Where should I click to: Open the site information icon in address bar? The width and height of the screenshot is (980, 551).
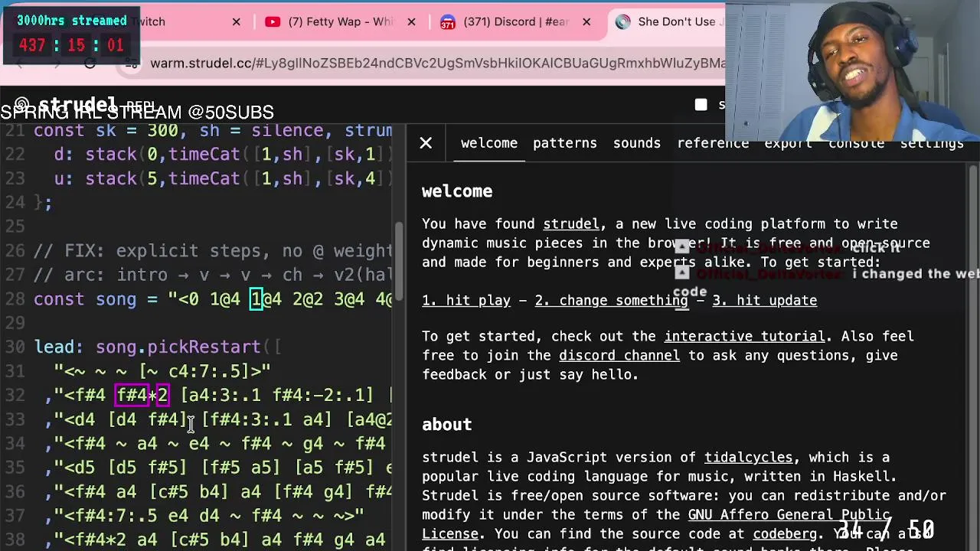(x=132, y=63)
